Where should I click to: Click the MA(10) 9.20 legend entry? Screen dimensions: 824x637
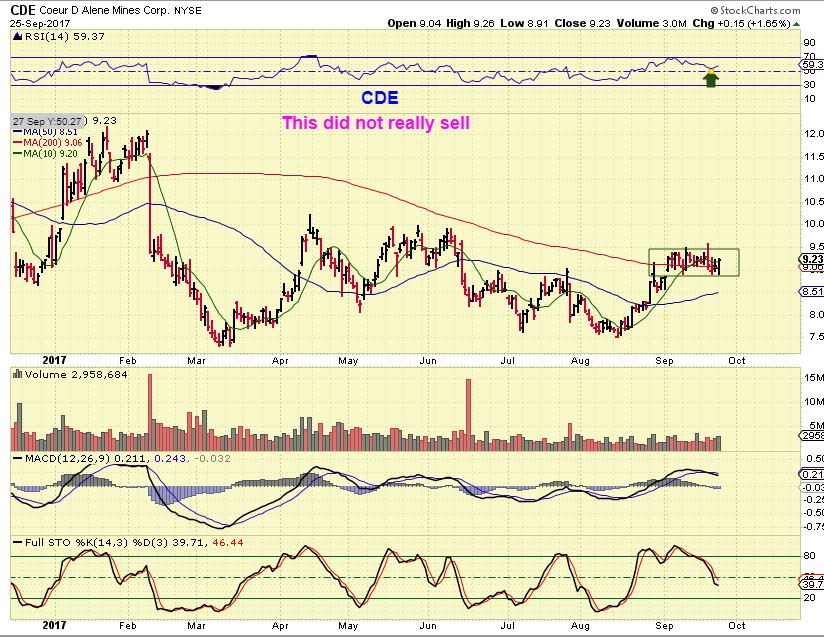pos(45,153)
